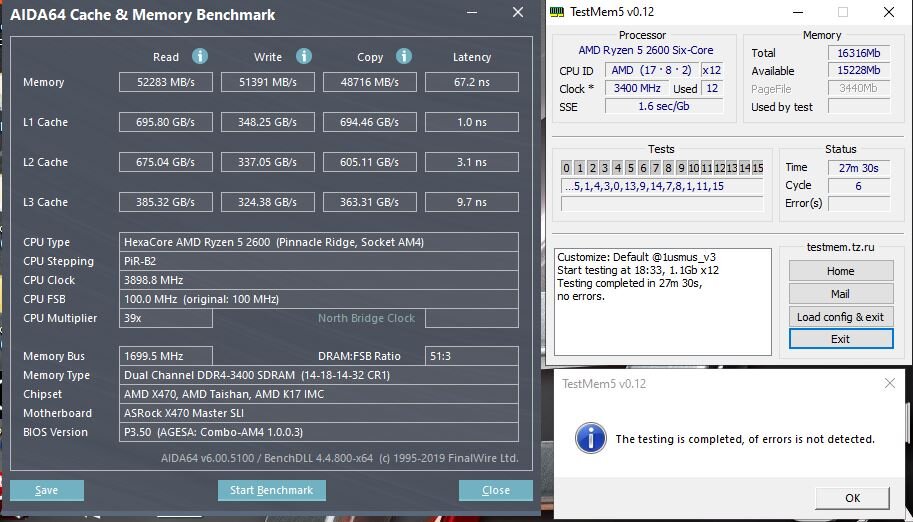This screenshot has height=522, width=913.
Task: Select L2 Cache Write 337.05 GB/s
Action: tap(268, 162)
